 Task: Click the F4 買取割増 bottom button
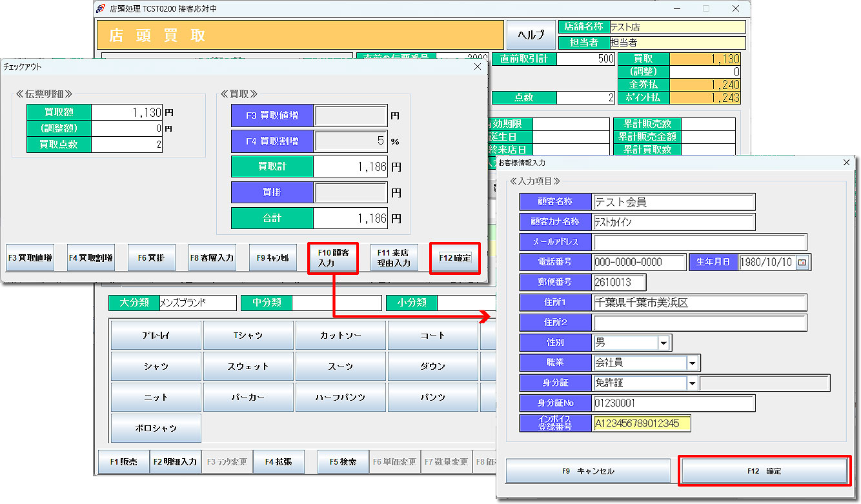coord(91,258)
